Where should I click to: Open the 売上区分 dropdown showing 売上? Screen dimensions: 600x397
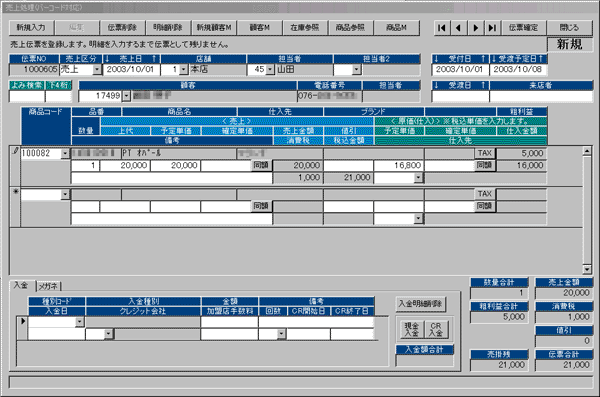click(x=97, y=70)
